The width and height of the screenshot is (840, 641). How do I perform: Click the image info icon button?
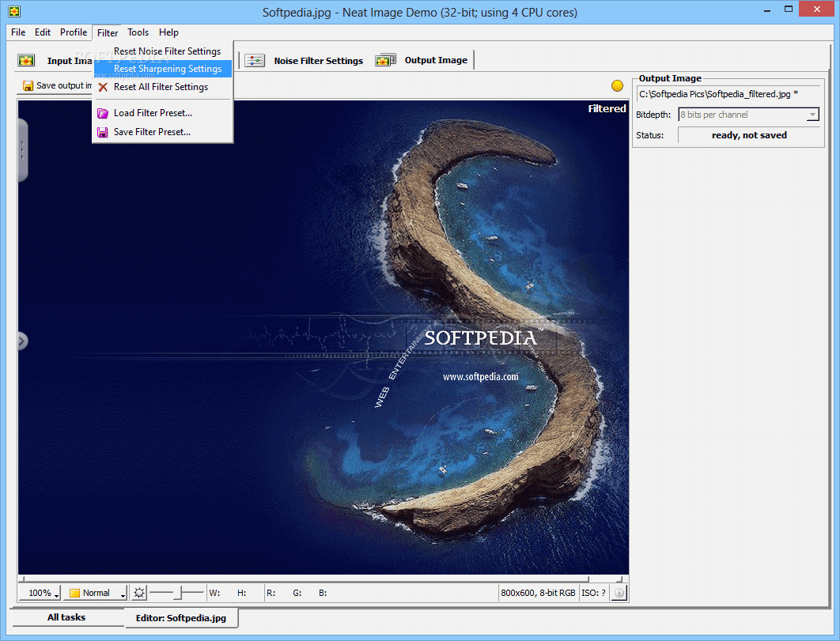(x=619, y=593)
